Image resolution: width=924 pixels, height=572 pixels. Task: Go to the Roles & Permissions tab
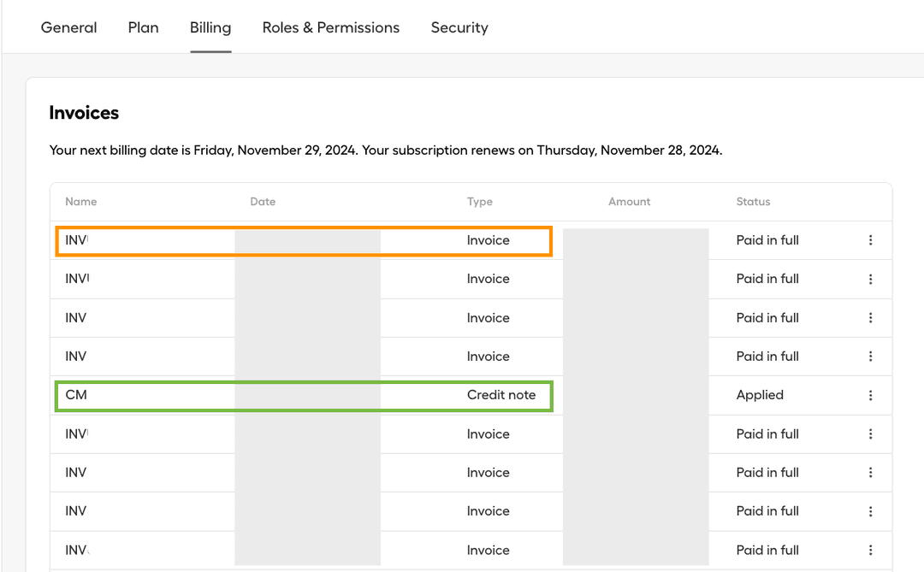click(330, 27)
